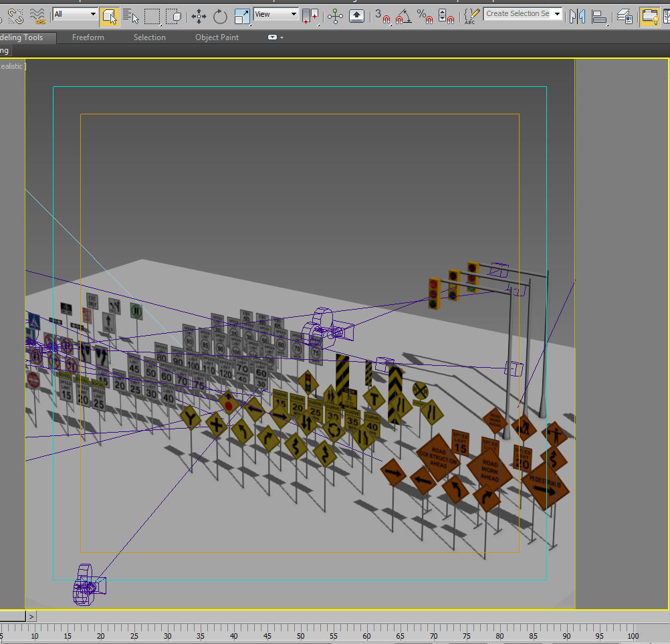Choose the Select and Move tool

(199, 15)
